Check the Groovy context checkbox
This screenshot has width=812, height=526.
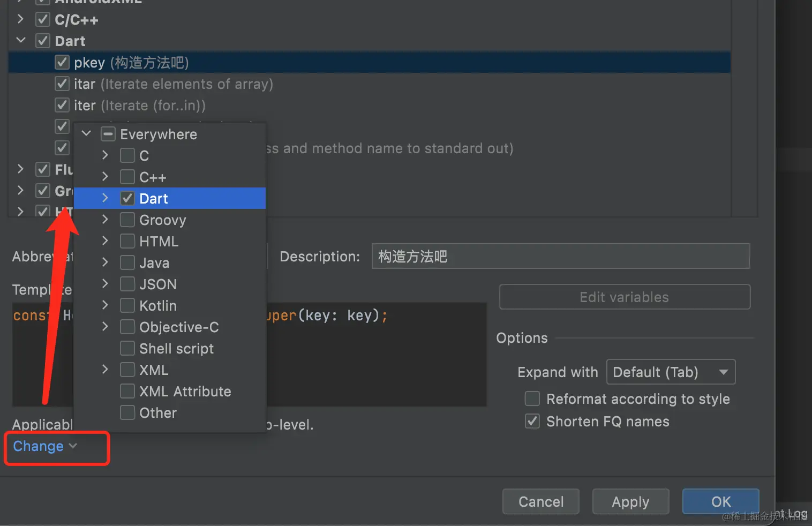point(127,220)
